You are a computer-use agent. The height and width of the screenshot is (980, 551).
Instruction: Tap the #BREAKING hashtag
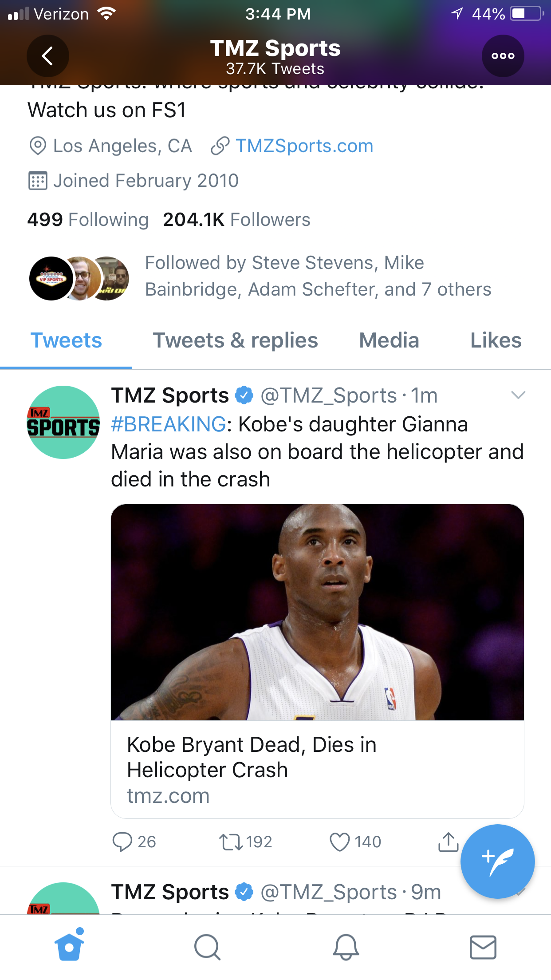169,424
